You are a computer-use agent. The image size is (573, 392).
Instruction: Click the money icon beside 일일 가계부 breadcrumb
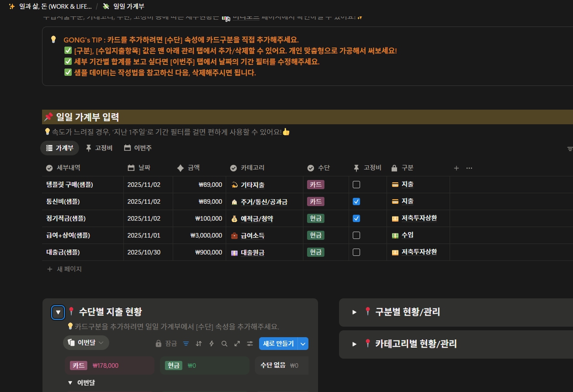[x=106, y=6]
